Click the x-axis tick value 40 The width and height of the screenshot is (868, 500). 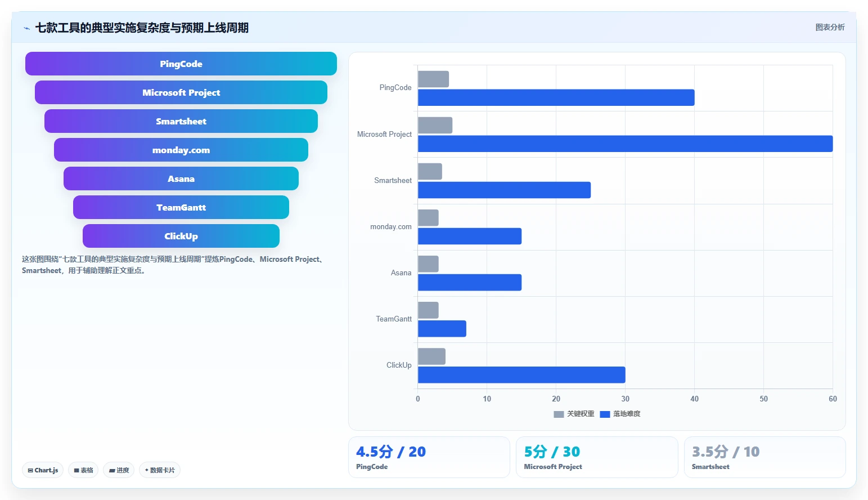click(695, 399)
